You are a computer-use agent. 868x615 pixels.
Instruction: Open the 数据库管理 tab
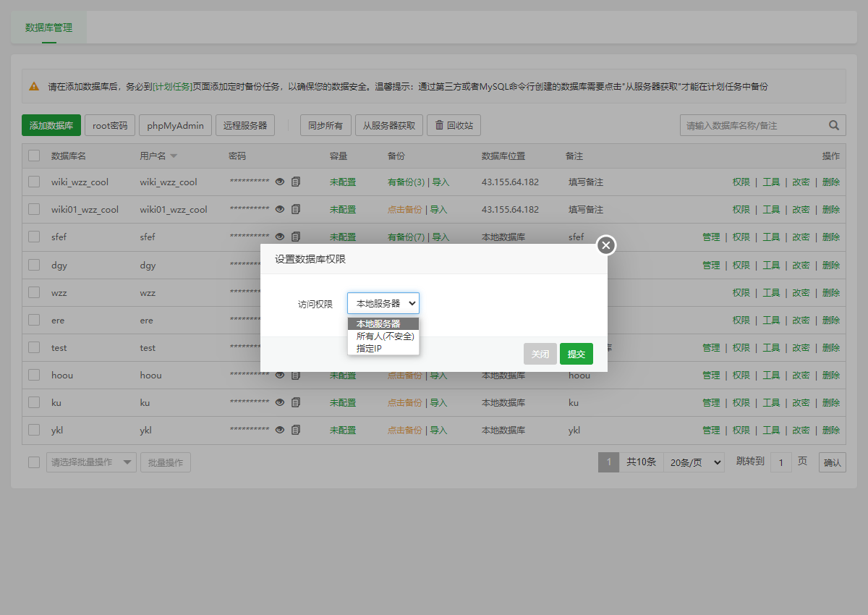pos(48,27)
